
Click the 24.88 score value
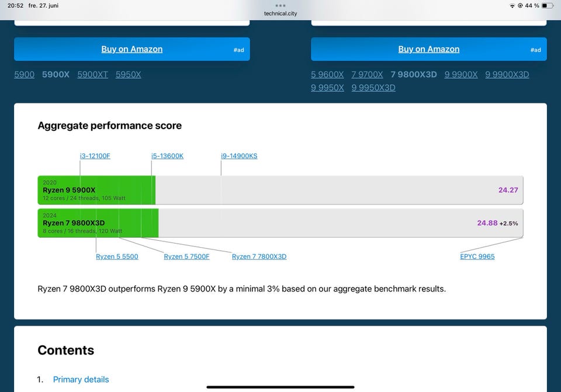point(487,223)
